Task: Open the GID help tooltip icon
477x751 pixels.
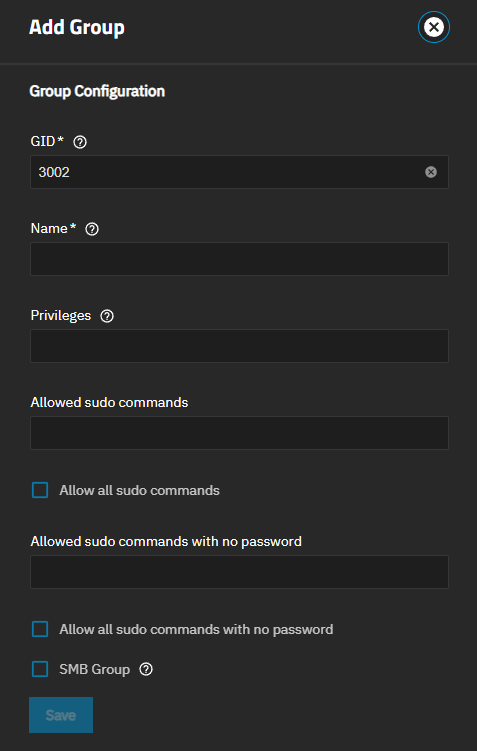Action: [x=80, y=142]
